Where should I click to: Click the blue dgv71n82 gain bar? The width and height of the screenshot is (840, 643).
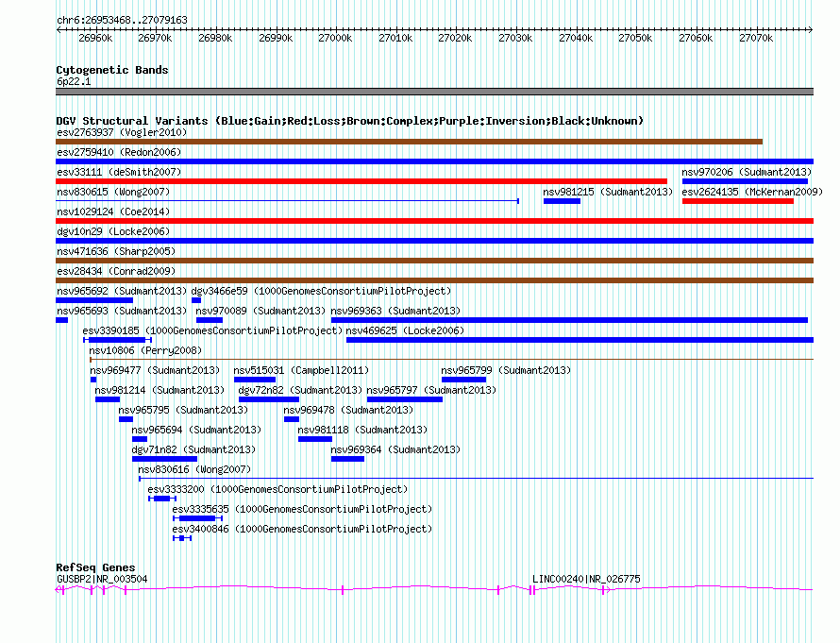click(x=165, y=459)
